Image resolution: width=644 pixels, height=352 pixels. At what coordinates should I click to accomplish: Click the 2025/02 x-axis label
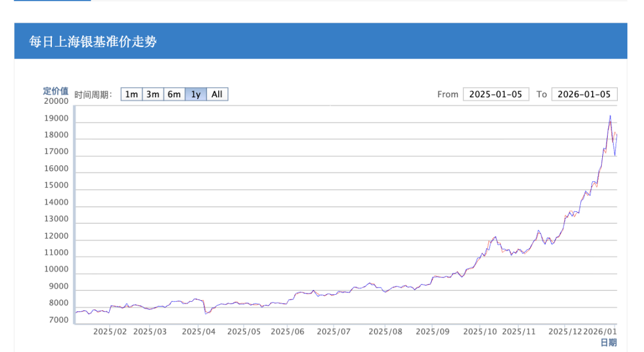(x=110, y=331)
